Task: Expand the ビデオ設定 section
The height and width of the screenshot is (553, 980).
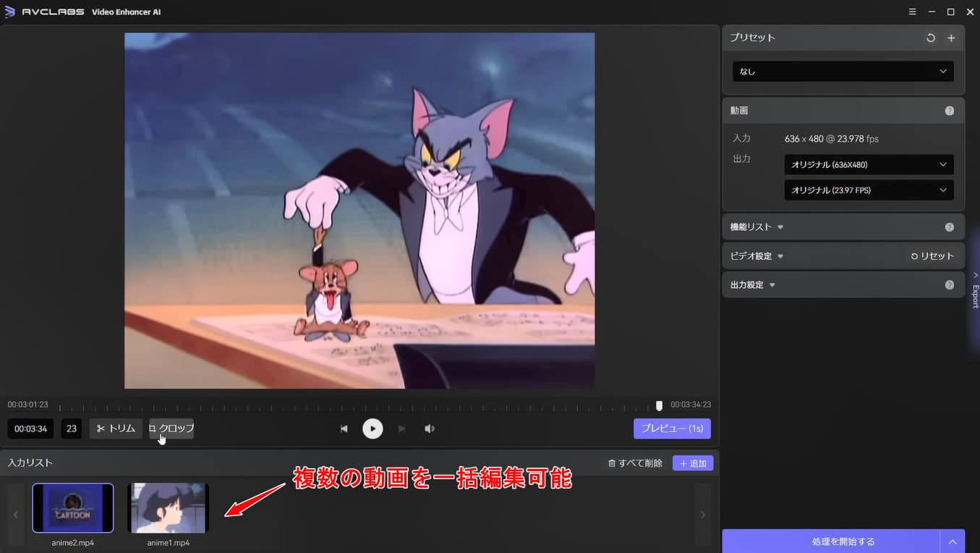Action: click(757, 256)
